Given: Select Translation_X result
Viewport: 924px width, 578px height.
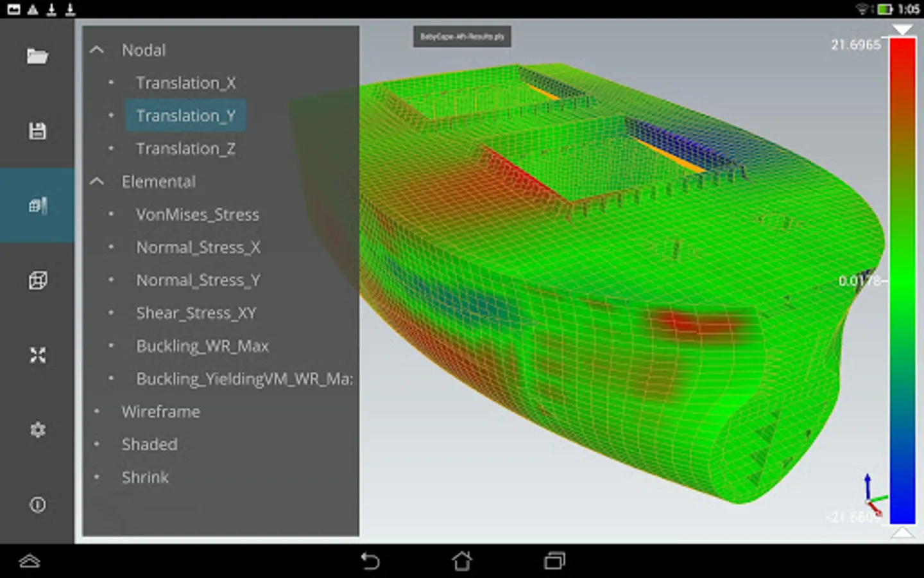Looking at the screenshot, I should click(x=186, y=83).
